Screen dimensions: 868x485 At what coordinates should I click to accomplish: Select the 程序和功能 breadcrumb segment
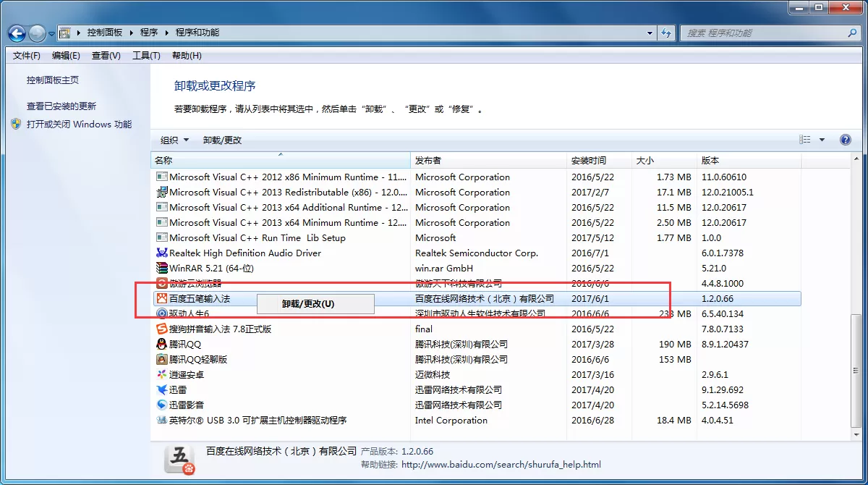coord(197,33)
